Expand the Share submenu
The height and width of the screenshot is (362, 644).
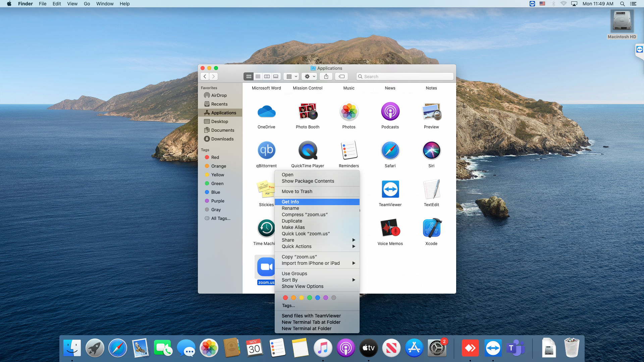317,240
